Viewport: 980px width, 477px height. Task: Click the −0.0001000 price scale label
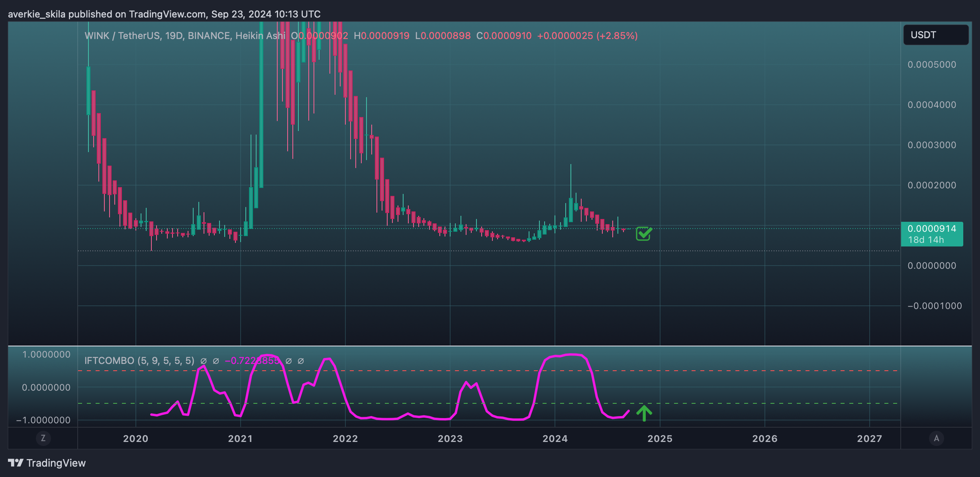click(x=935, y=306)
